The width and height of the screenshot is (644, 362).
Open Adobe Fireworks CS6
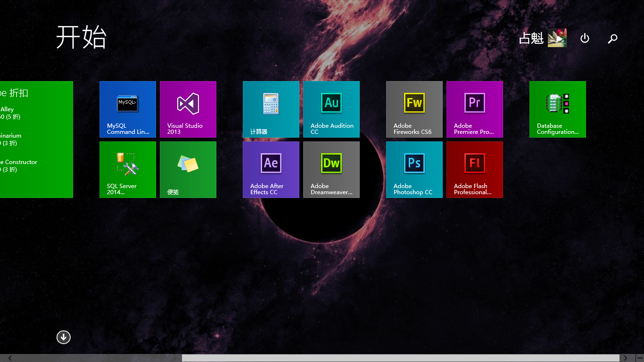(x=414, y=109)
